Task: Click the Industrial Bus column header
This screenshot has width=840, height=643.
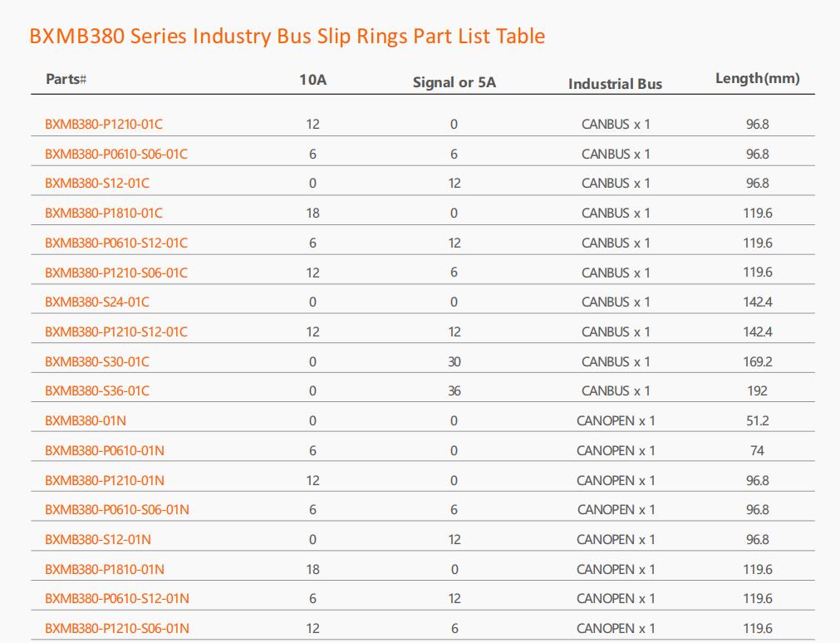Action: click(615, 83)
